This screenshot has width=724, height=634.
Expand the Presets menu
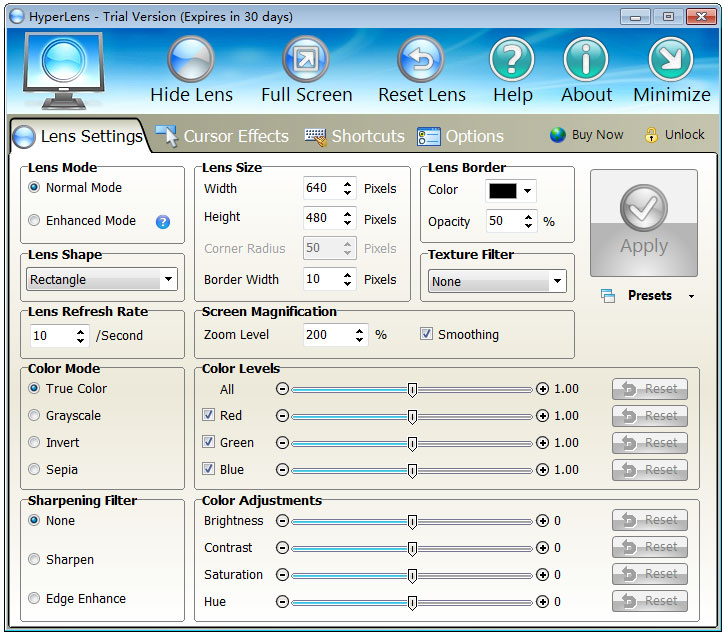coord(649,296)
